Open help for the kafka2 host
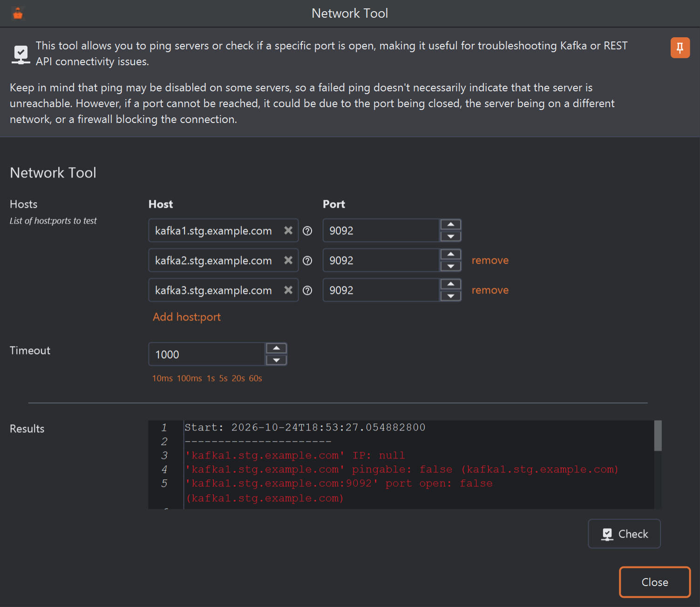700x607 pixels. 307,260
